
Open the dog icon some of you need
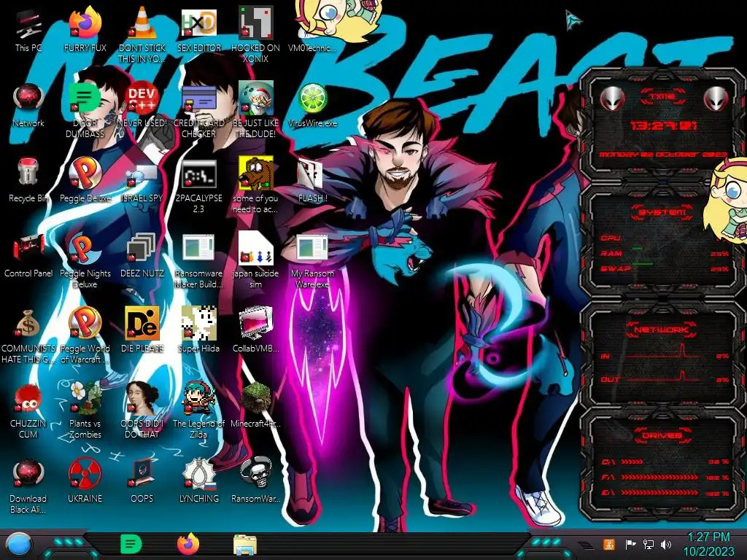click(x=256, y=186)
